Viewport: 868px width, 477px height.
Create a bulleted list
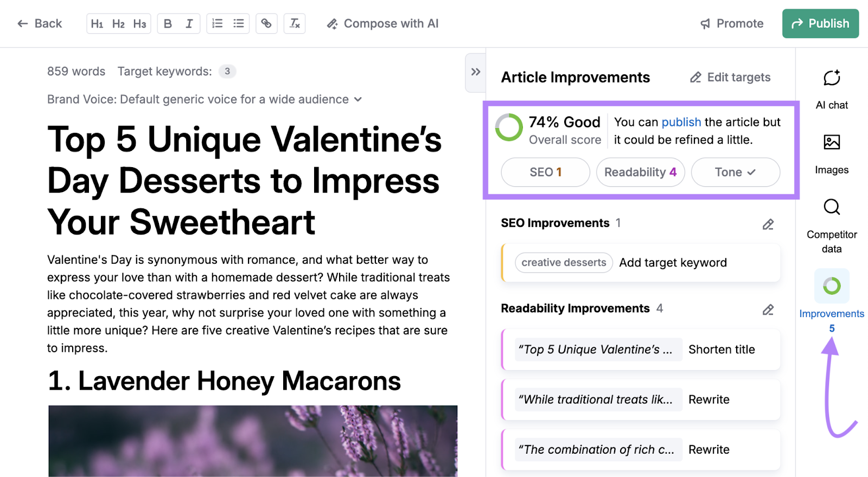tap(238, 23)
